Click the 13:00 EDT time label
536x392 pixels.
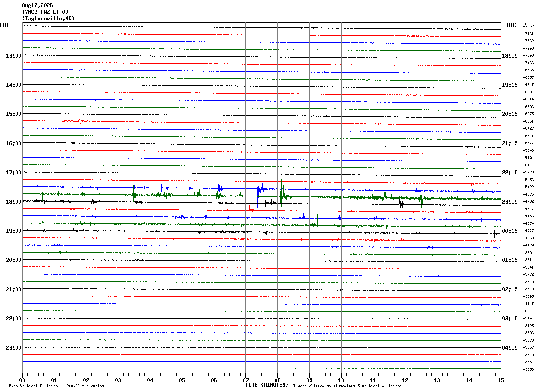[14, 56]
